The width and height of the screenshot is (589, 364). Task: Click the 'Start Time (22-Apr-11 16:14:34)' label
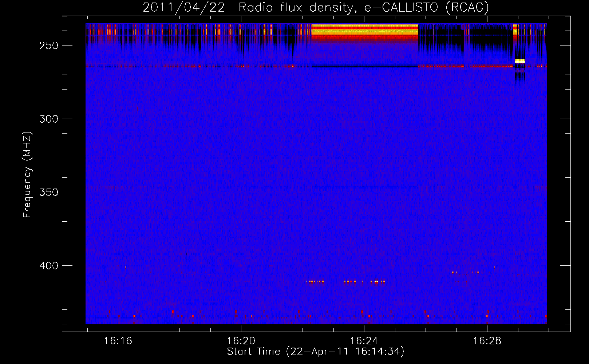tap(316, 352)
